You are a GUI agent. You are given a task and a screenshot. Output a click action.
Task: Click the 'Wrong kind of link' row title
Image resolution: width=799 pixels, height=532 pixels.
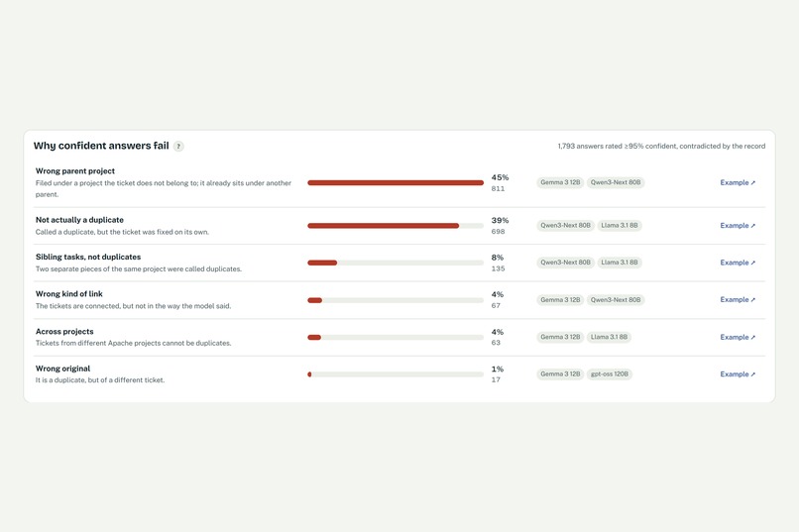pos(68,294)
